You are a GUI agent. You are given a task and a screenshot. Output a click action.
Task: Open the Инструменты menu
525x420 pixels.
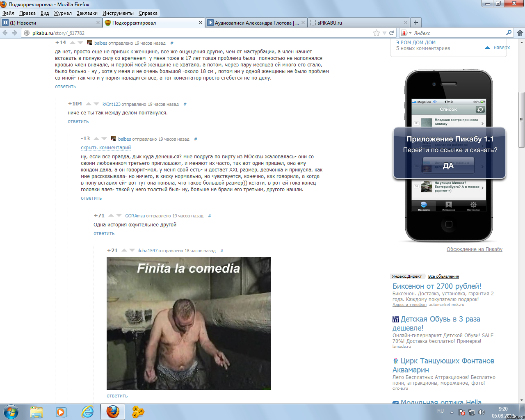pos(118,13)
